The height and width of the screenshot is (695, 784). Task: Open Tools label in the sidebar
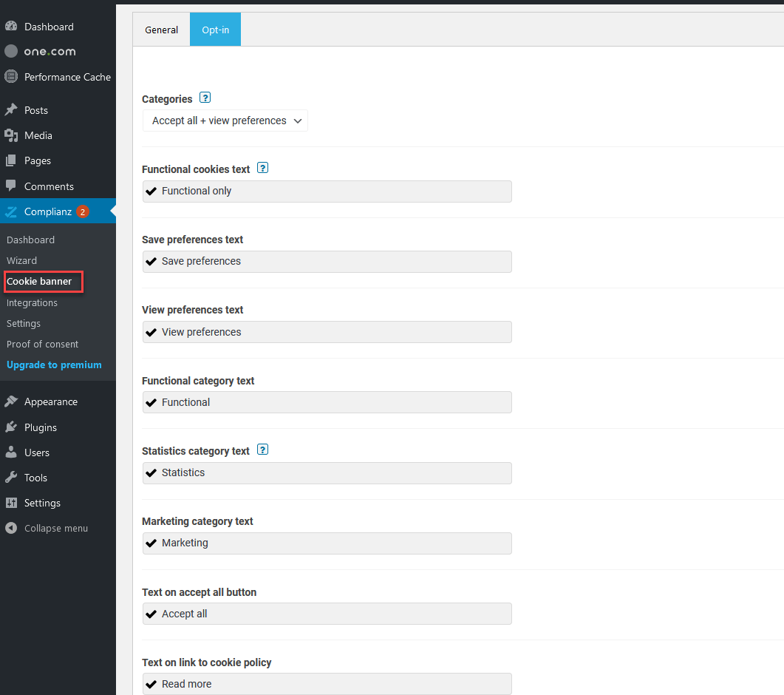tap(35, 478)
